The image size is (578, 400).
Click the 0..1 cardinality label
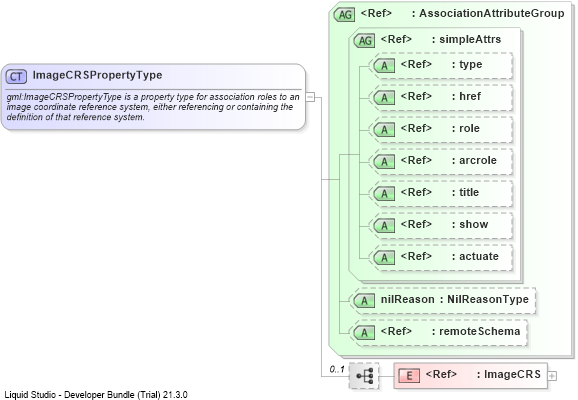click(x=337, y=369)
